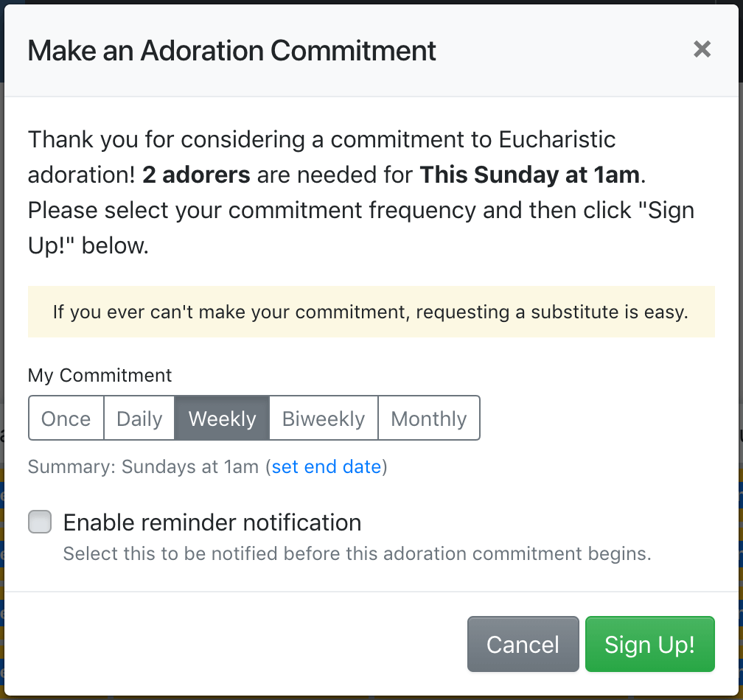
Task: Pick Monthly commitment frequency
Action: (x=429, y=419)
